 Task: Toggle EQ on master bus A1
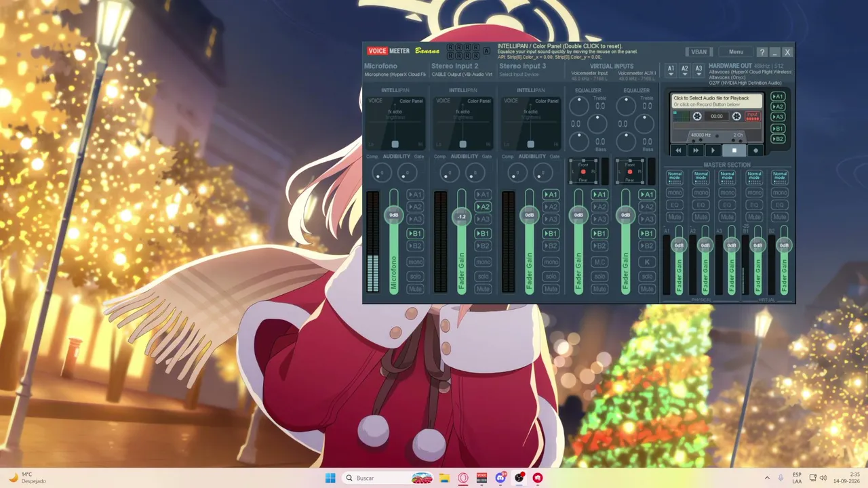675,205
